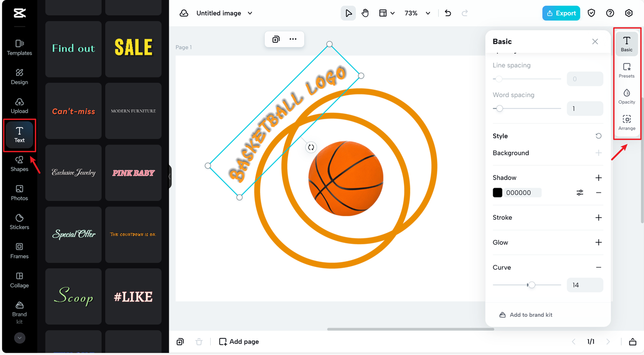This screenshot has width=644, height=355.
Task: Open the Templates sidebar panel
Action: (20, 48)
